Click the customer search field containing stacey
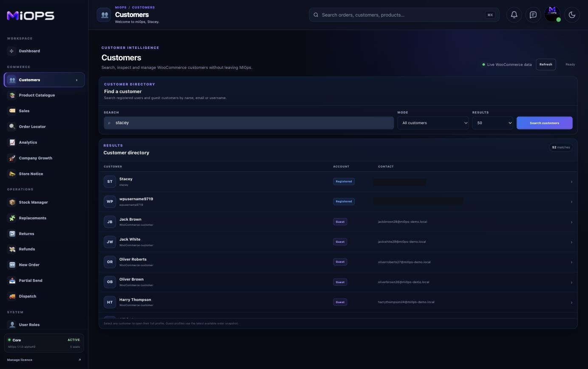The height and width of the screenshot is (369, 588). [249, 123]
